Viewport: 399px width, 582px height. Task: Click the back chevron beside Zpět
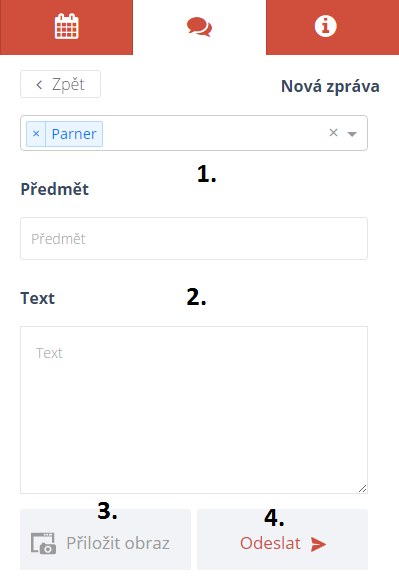(x=39, y=85)
